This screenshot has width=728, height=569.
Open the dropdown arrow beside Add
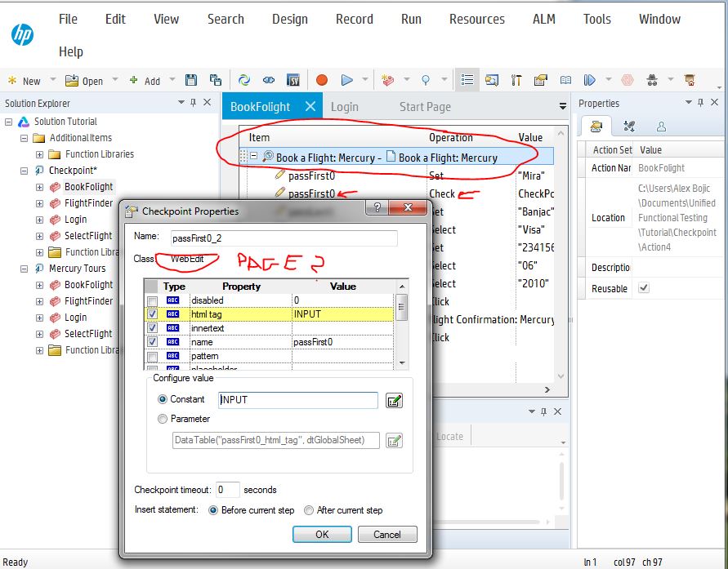(172, 80)
